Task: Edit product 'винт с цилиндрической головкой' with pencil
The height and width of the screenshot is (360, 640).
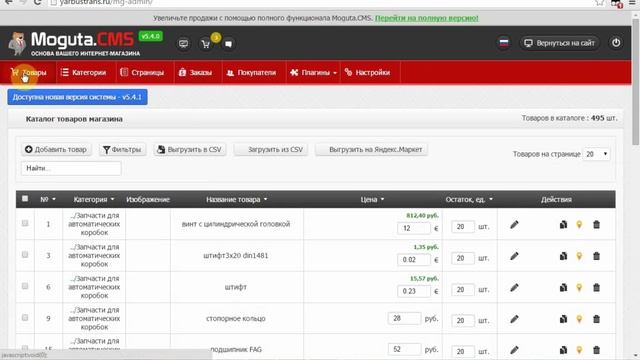Action: click(514, 225)
